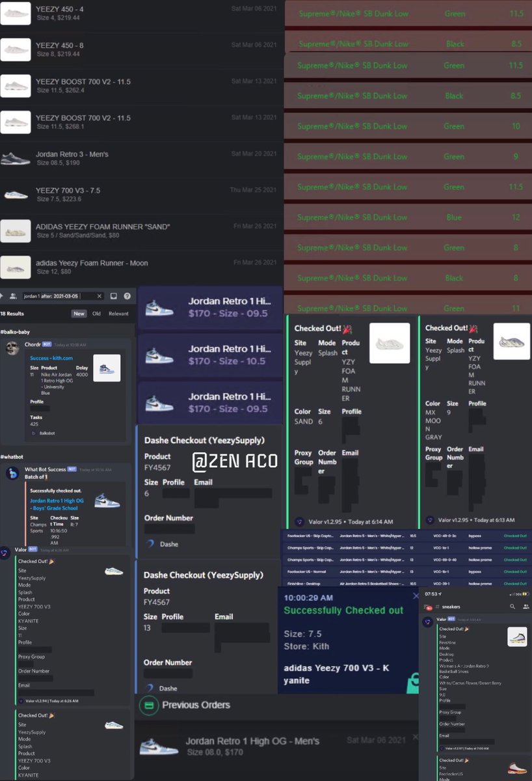Open the Discord help icon

127,296
